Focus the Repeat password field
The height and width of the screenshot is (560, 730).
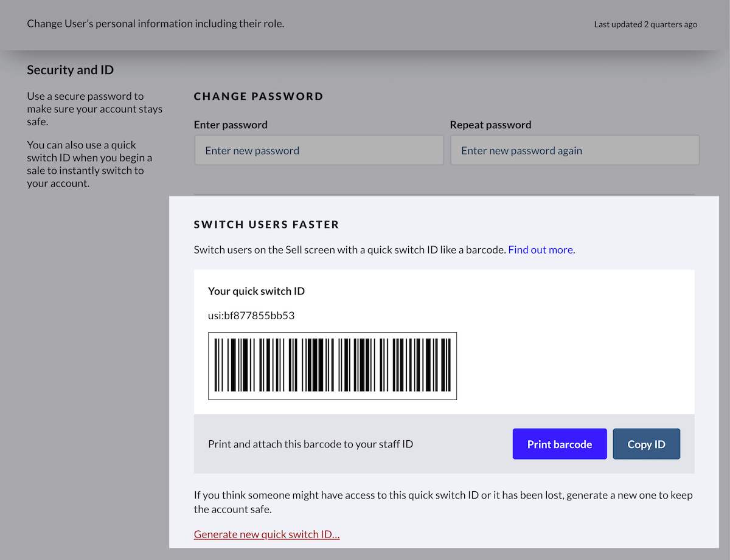coord(574,150)
